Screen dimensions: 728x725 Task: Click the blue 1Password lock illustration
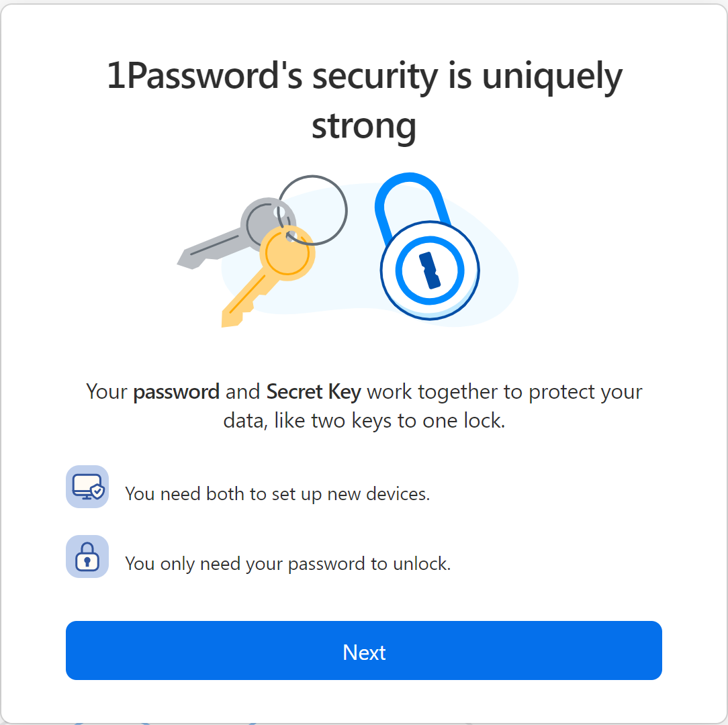tap(429, 269)
